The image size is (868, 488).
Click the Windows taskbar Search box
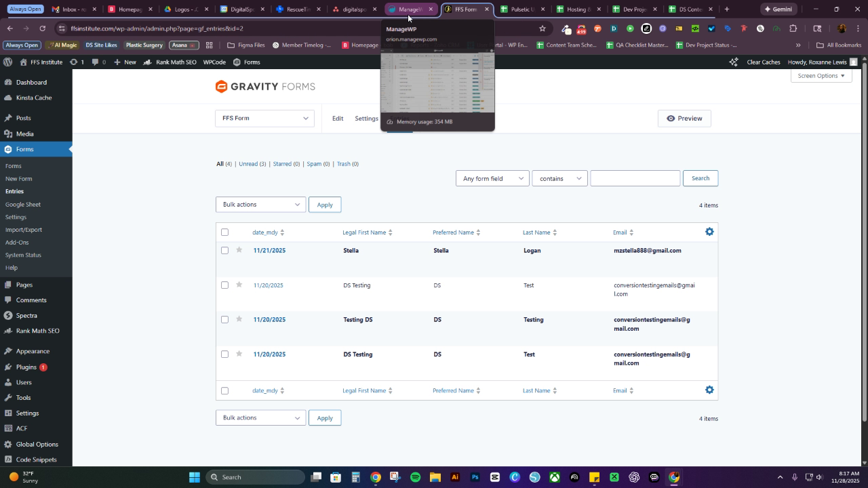coord(254,477)
